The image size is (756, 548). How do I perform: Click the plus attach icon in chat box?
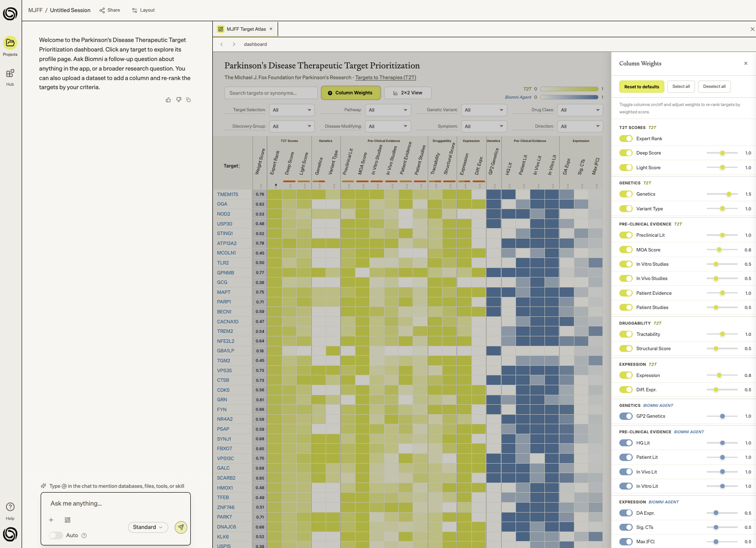pos(51,520)
